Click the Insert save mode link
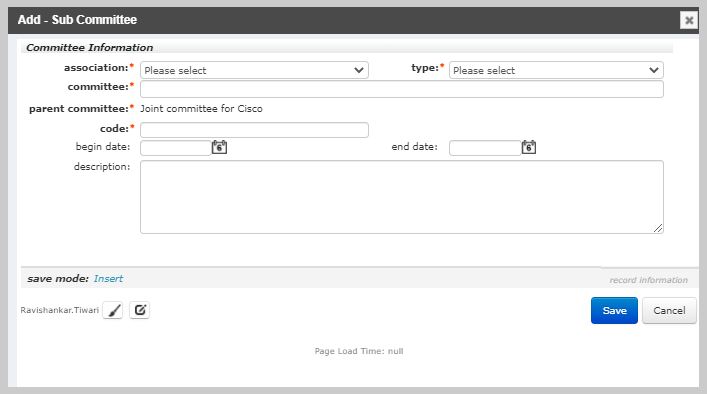 tap(108, 279)
